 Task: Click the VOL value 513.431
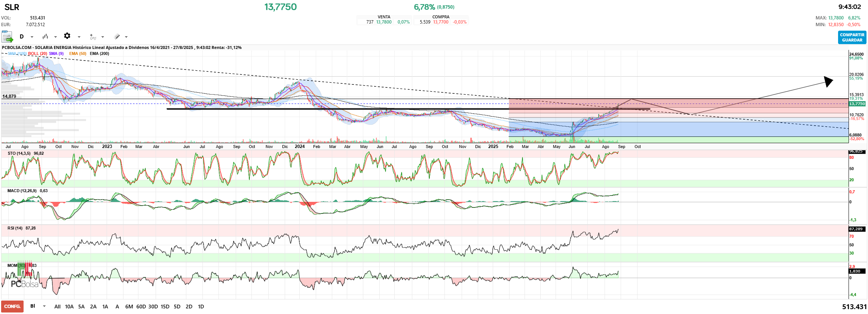tap(37, 18)
